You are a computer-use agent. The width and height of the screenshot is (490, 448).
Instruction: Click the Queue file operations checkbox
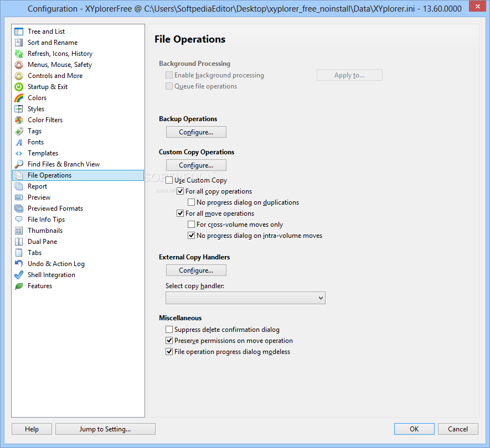click(x=169, y=86)
